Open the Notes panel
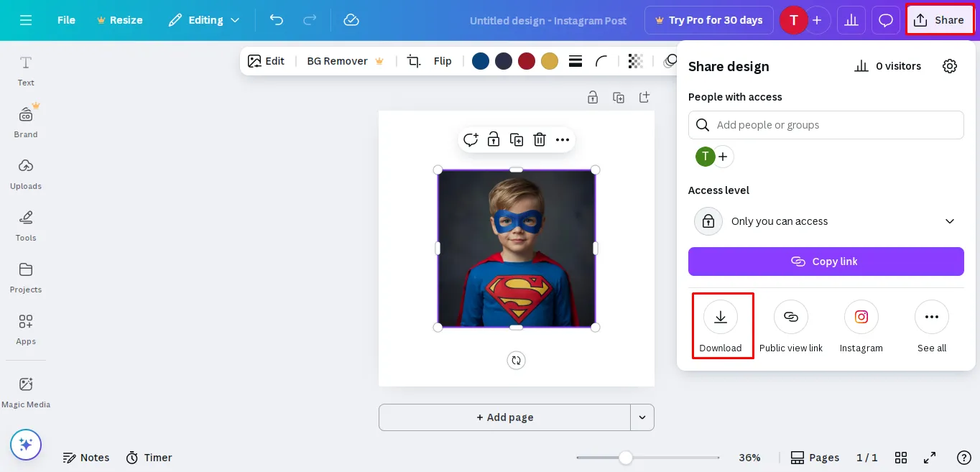The image size is (980, 472). point(86,458)
